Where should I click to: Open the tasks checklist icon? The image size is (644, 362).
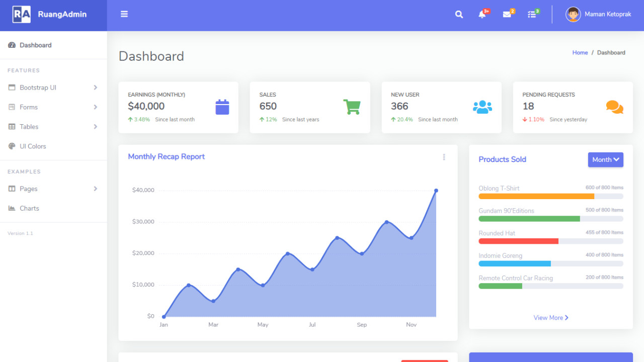(x=532, y=15)
